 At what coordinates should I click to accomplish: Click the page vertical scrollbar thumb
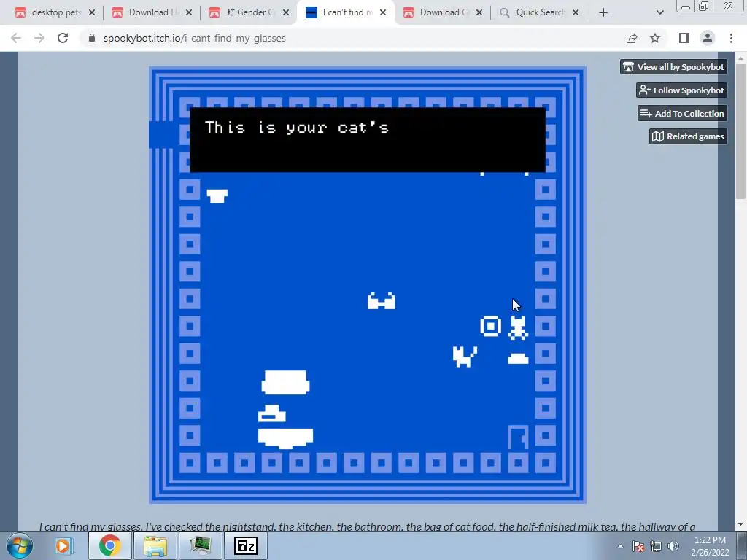741,131
